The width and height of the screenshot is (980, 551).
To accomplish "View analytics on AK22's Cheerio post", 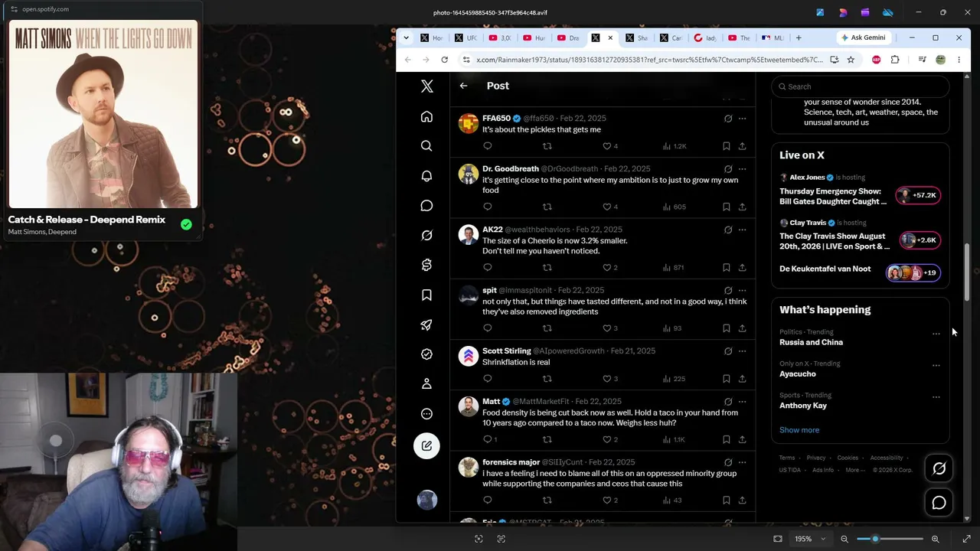I will pyautogui.click(x=674, y=268).
